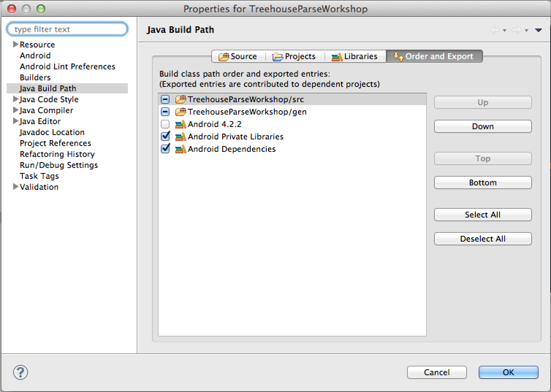This screenshot has width=551, height=392.
Task: Switch to the Libraries tab
Action: pyautogui.click(x=355, y=57)
